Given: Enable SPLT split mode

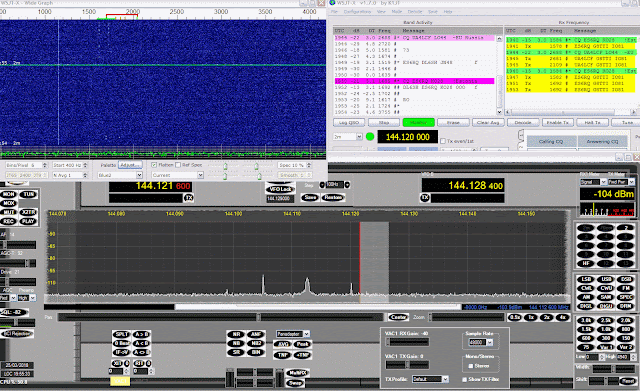Looking at the screenshot, I should point(122,334).
